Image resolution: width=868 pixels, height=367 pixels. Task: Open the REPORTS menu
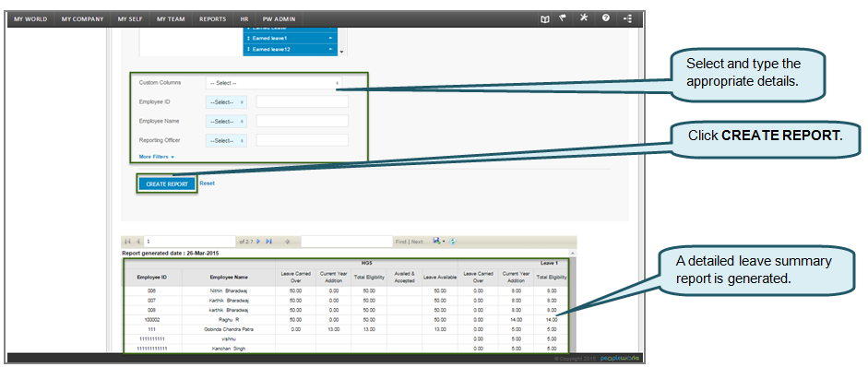[x=212, y=18]
